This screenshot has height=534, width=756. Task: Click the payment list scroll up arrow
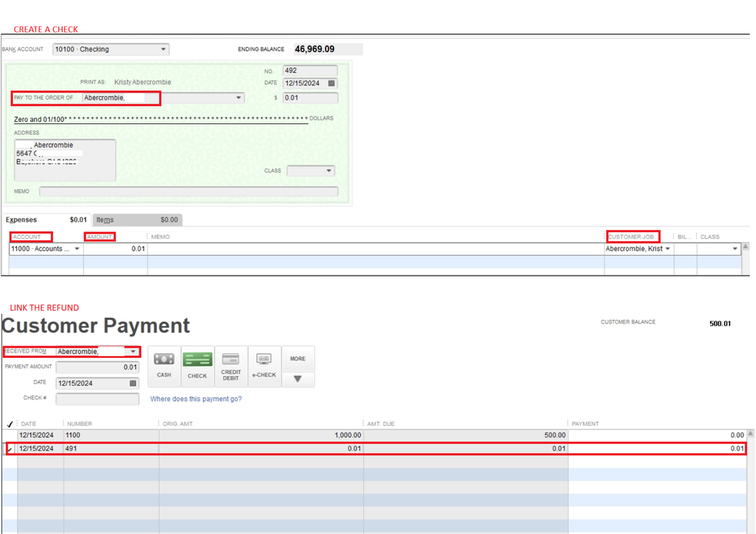tap(750, 433)
